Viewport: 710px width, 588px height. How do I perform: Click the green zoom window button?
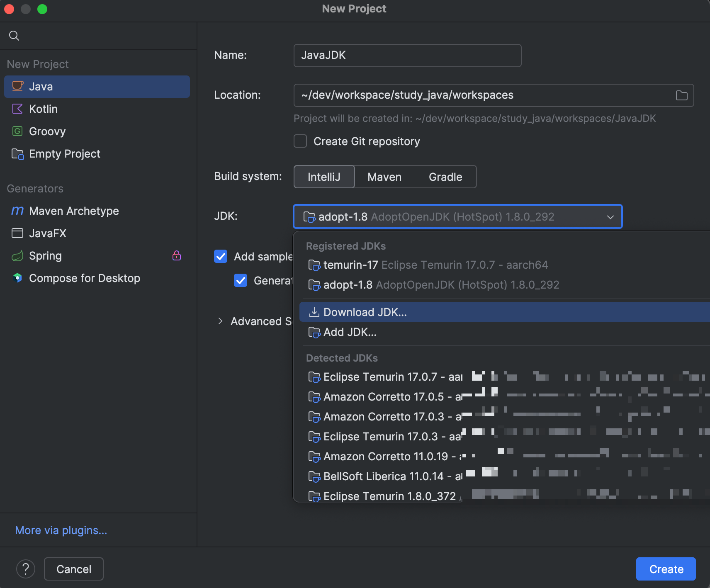point(42,9)
